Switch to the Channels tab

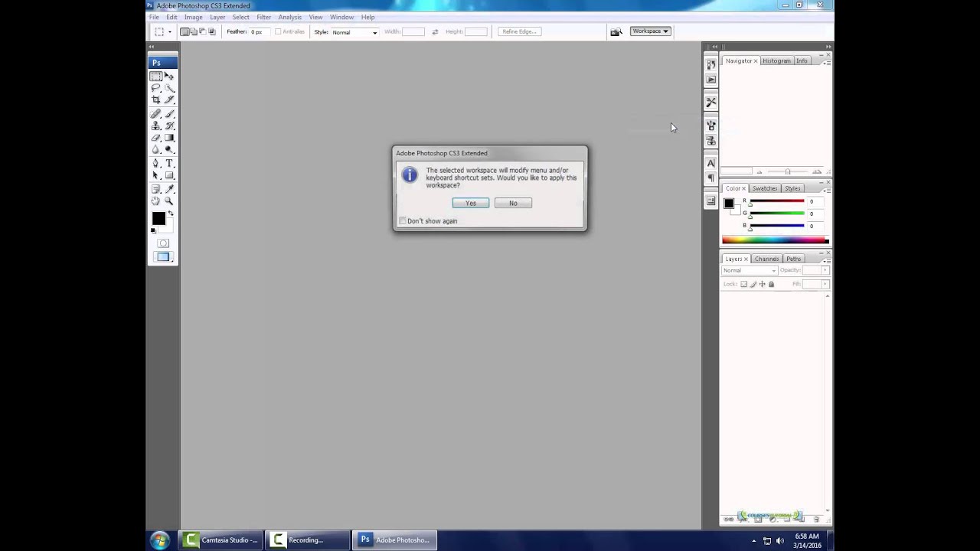point(766,259)
